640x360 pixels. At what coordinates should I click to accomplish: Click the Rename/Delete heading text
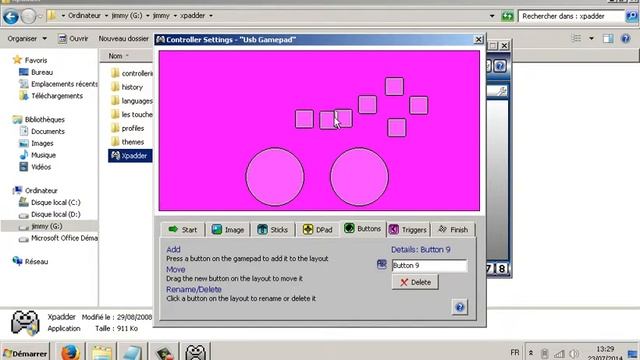pos(193,289)
